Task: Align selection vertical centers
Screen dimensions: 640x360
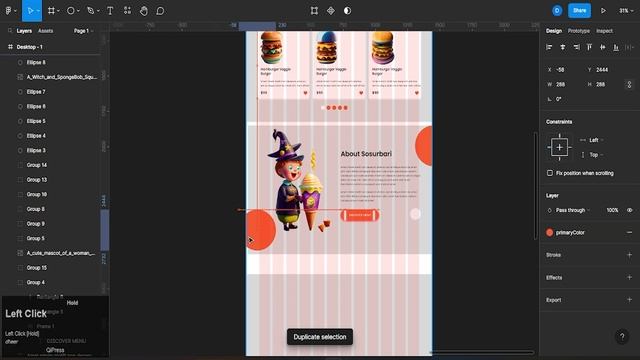Action: point(602,47)
